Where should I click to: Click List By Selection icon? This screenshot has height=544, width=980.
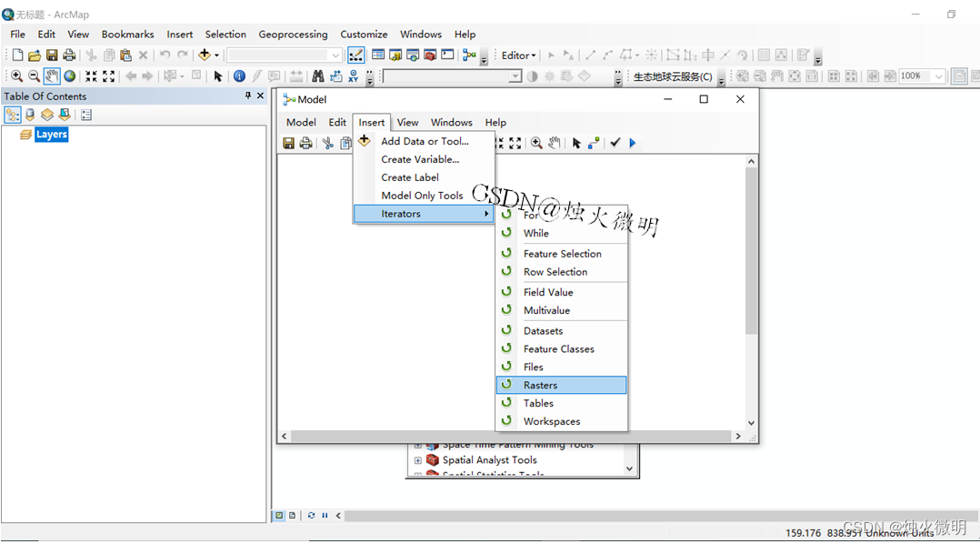tap(65, 115)
